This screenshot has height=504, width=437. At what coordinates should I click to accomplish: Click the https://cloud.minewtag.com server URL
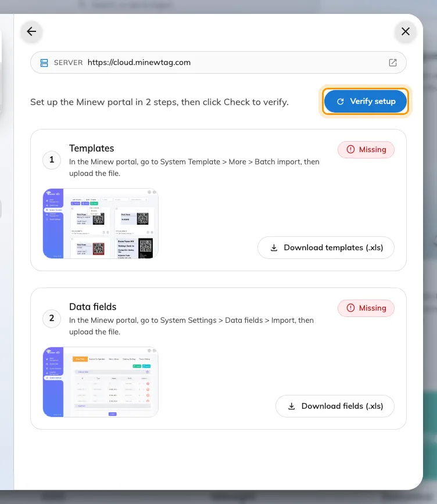[139, 62]
